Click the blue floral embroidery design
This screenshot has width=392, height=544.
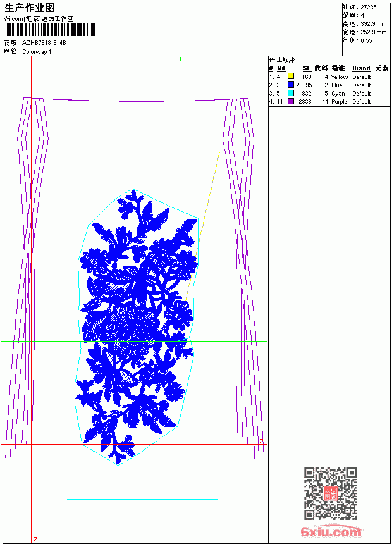[x=137, y=326]
